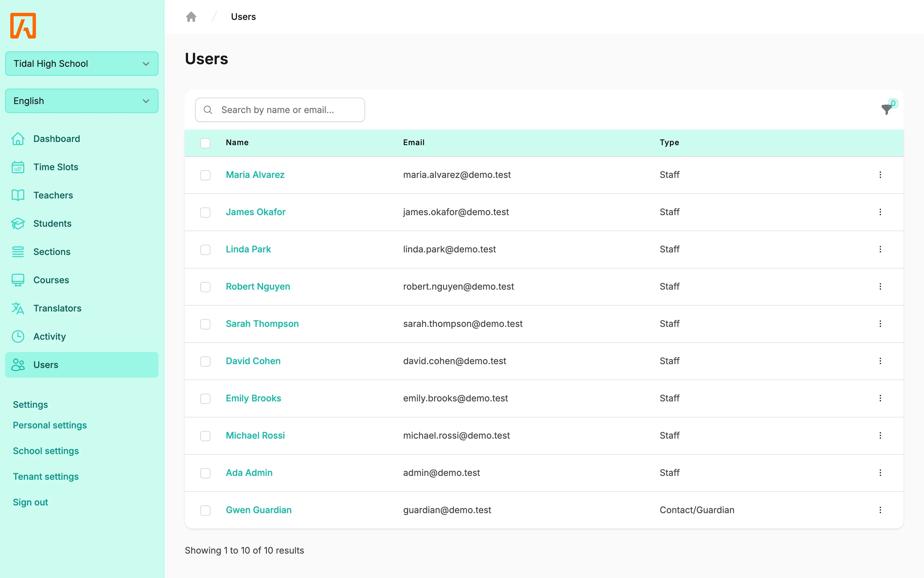This screenshot has width=924, height=578.
Task: Open Personal settings link
Action: pyautogui.click(x=50, y=425)
